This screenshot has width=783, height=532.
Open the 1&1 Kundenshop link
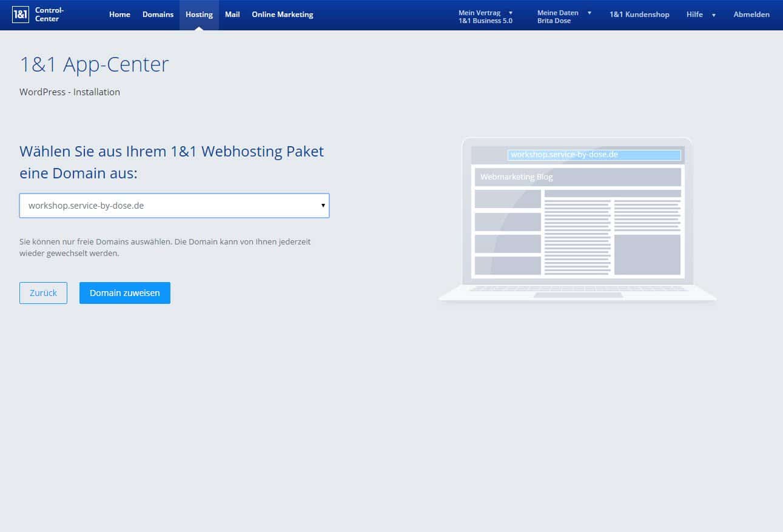point(639,15)
